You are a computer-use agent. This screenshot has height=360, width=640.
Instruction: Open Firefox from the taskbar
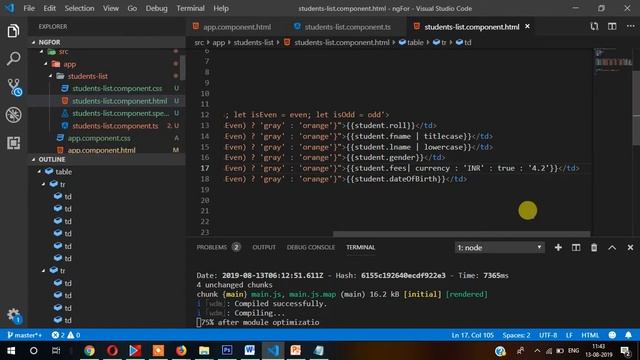click(x=181, y=351)
